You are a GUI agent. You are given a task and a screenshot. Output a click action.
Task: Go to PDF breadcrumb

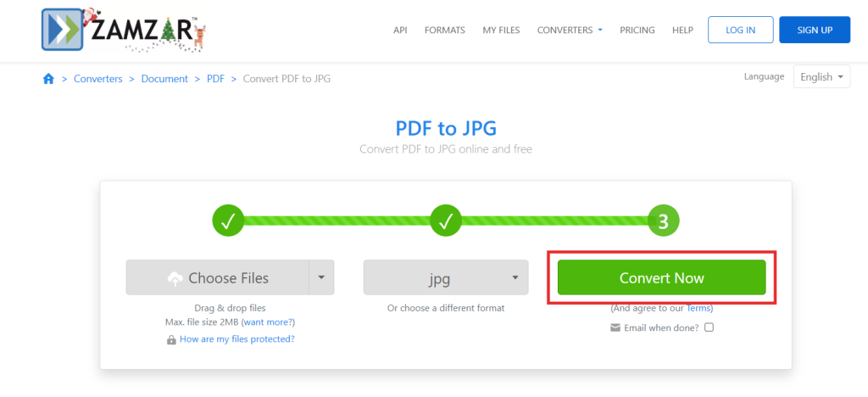coord(215,79)
